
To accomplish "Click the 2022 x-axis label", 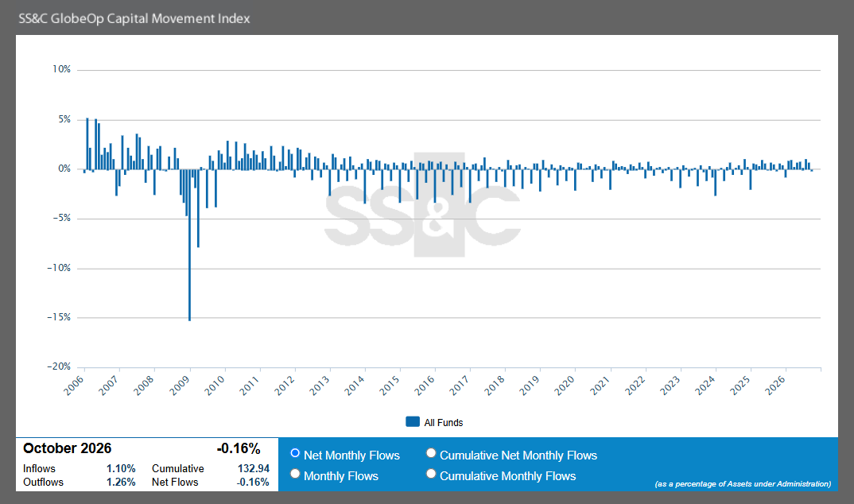I will pos(635,386).
